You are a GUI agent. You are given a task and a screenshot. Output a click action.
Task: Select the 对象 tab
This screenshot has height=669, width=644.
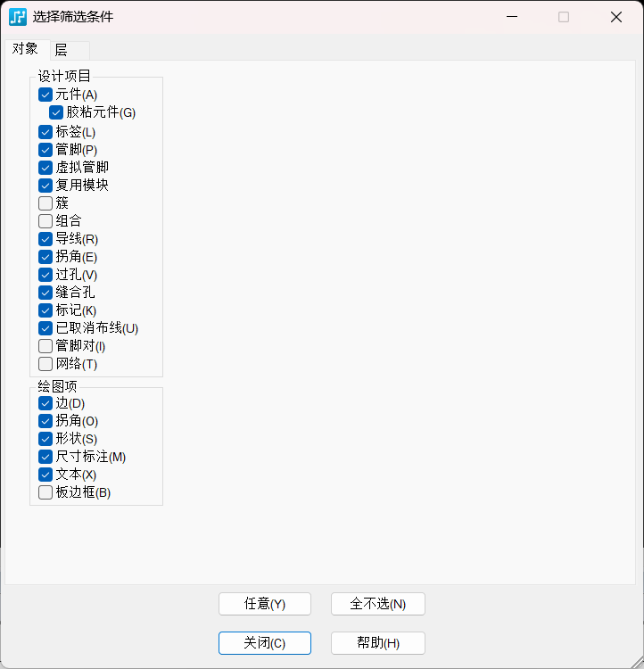(25, 49)
